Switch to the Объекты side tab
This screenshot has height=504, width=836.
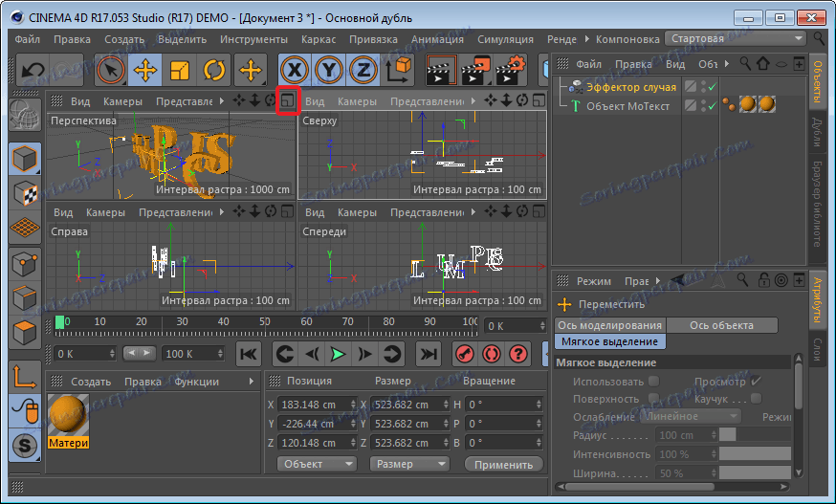pos(817,81)
